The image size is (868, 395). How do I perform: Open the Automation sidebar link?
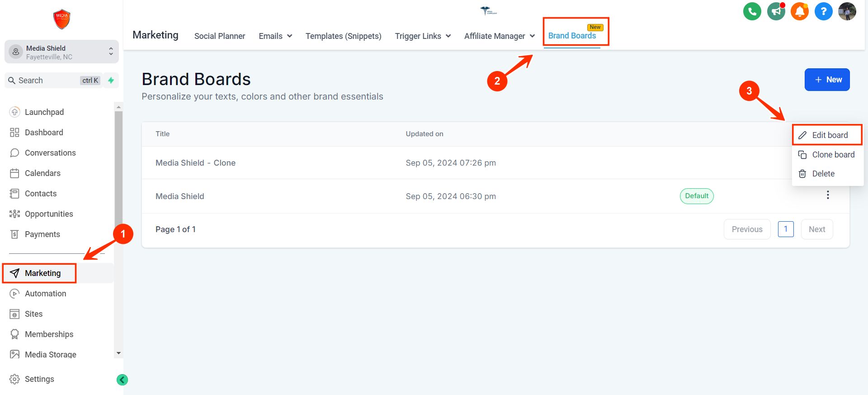coord(45,293)
